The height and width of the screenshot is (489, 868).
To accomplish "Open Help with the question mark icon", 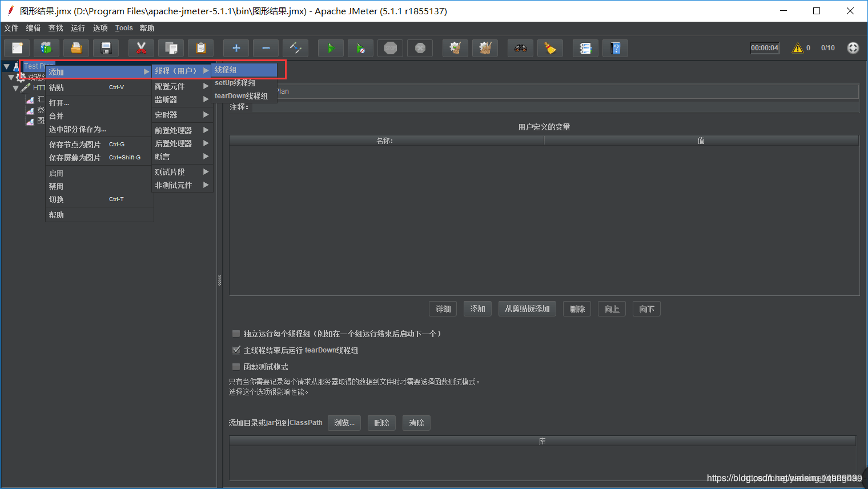I will (615, 48).
